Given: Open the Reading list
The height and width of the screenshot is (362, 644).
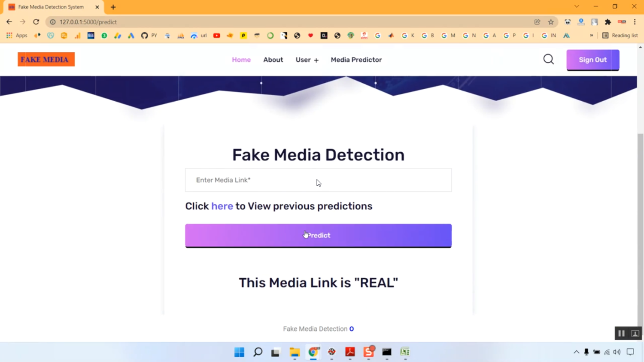Looking at the screenshot, I should pos(620,36).
